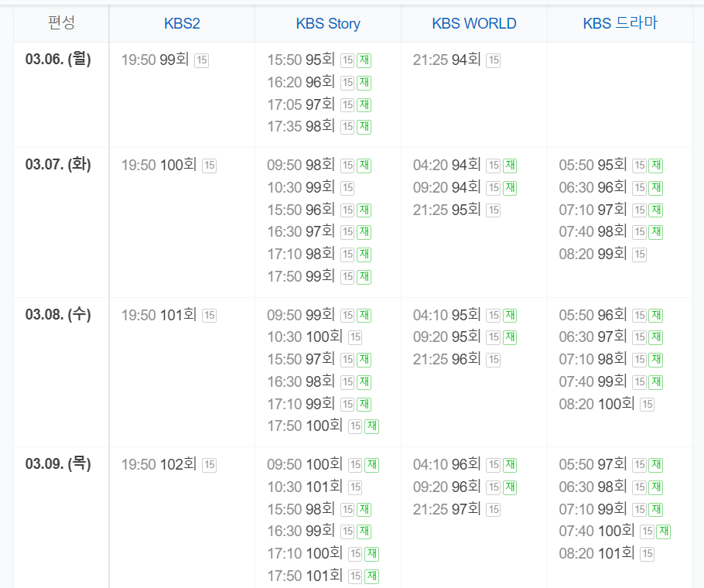Click the 재 rerun badge on 06:30 96회

click(656, 188)
